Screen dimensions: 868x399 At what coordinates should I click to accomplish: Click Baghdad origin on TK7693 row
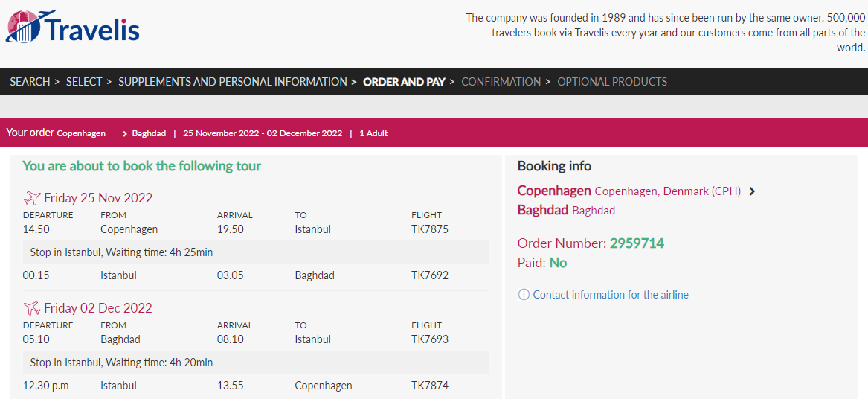tap(120, 339)
